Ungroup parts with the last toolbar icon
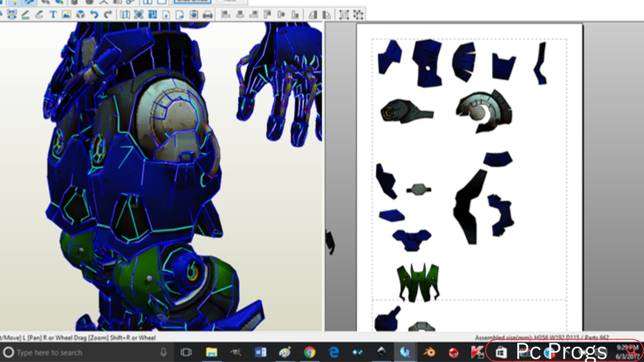This screenshot has width=644, height=362. 358,15
